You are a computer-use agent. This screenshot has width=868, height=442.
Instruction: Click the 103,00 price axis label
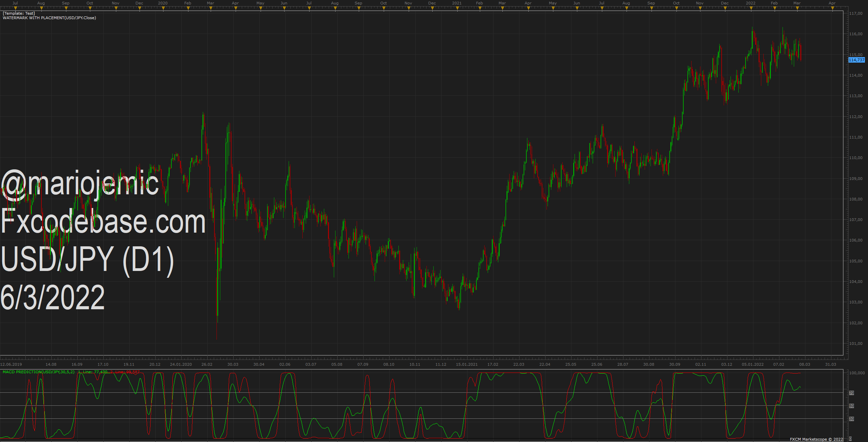(856, 302)
